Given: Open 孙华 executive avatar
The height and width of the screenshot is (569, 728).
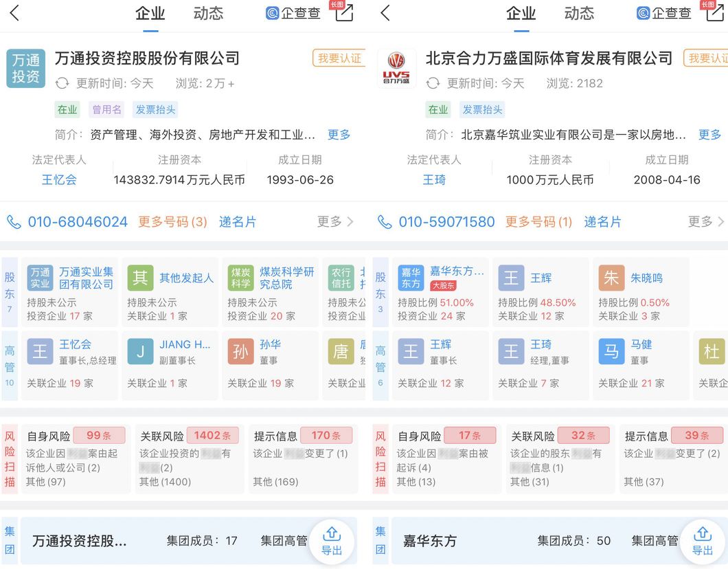Looking at the screenshot, I should point(240,351).
